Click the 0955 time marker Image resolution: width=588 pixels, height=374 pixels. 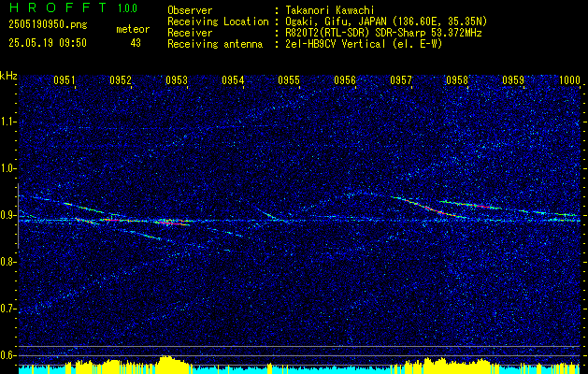[x=289, y=80]
